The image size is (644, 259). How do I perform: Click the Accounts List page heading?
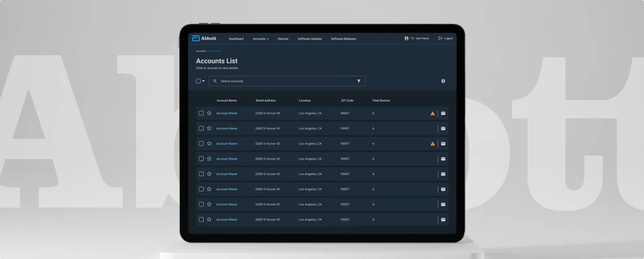(x=217, y=61)
